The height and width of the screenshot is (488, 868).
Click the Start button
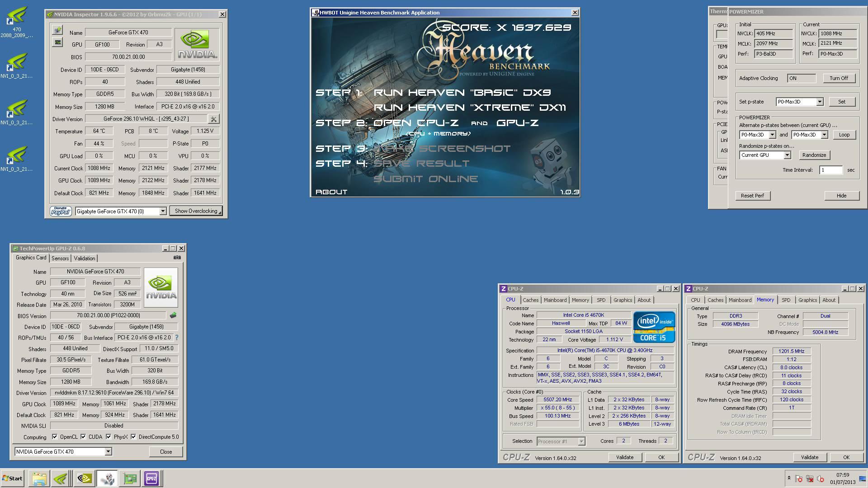point(12,479)
